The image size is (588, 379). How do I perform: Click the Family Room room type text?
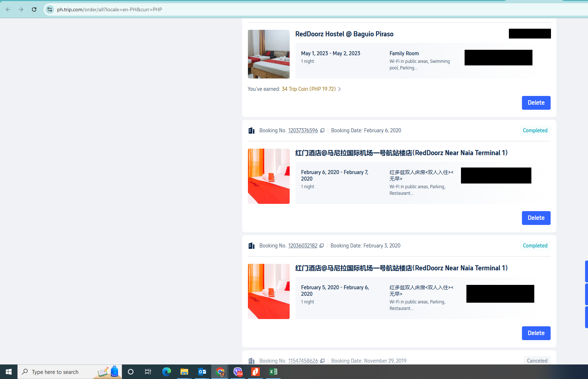coord(404,53)
